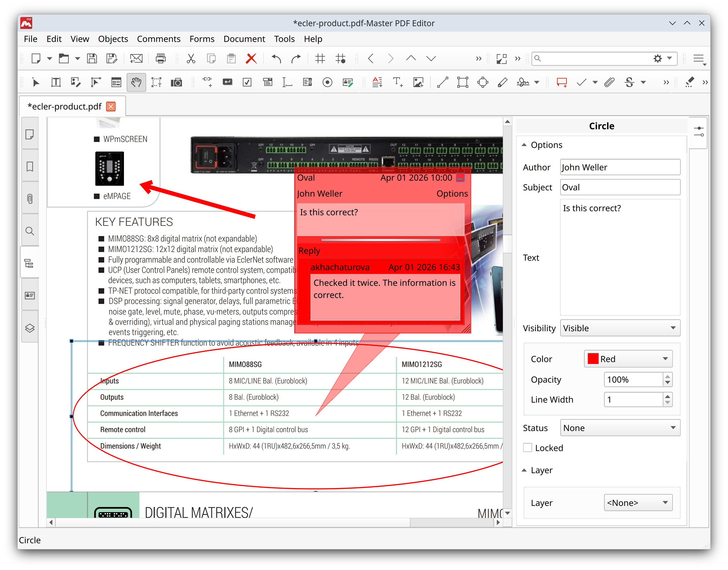This screenshot has width=728, height=570.
Task: Open the New document dropdown arrow
Action: pos(50,59)
